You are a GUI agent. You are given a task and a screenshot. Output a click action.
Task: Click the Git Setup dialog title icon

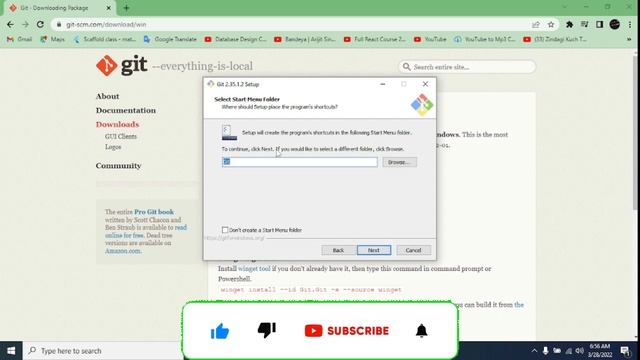tap(211, 84)
